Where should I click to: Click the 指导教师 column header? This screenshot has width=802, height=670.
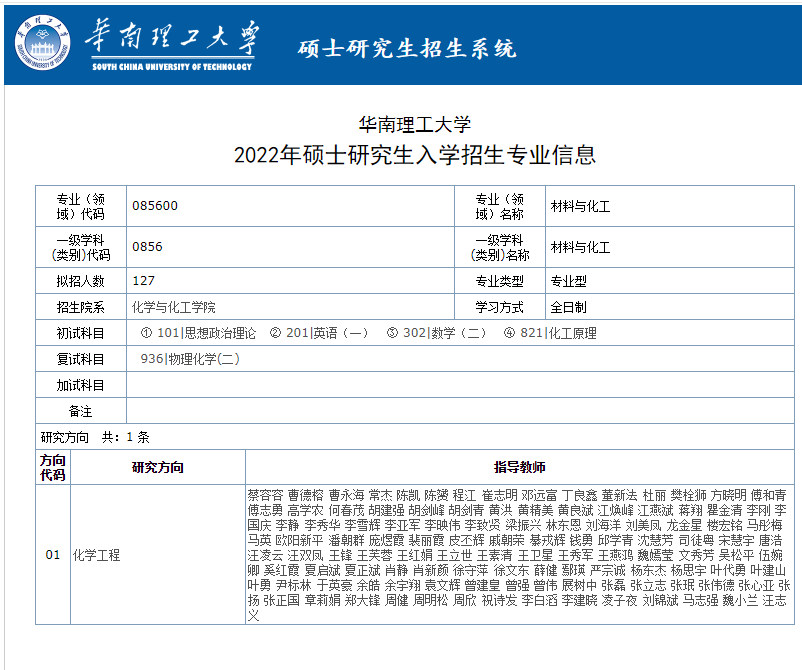519,467
